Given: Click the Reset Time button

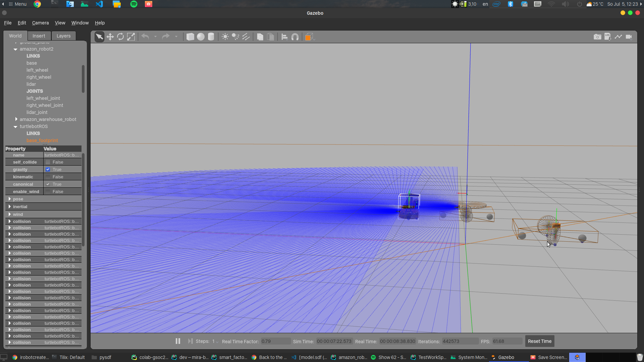Looking at the screenshot, I should coord(540,341).
